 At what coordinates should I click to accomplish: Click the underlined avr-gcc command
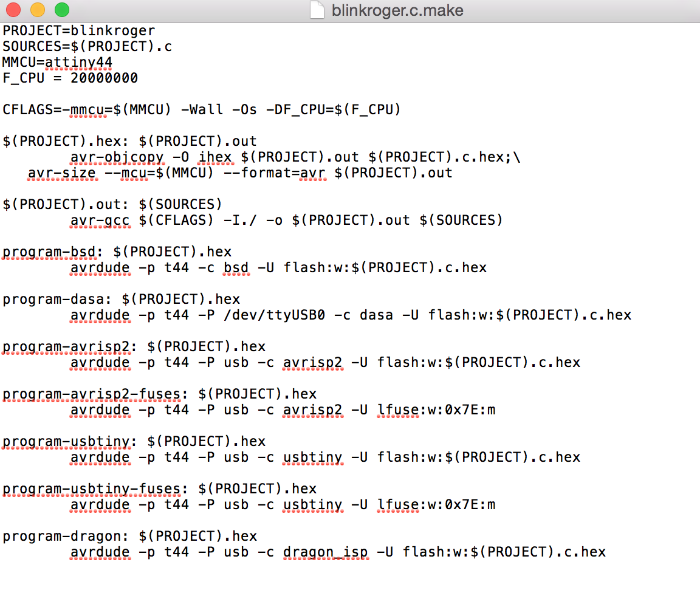tap(100, 220)
